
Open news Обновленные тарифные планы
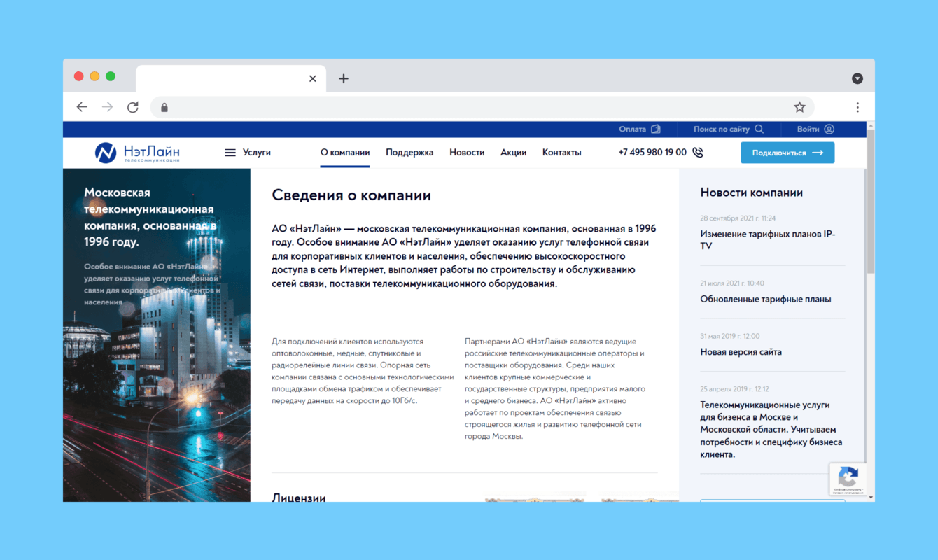tap(766, 300)
